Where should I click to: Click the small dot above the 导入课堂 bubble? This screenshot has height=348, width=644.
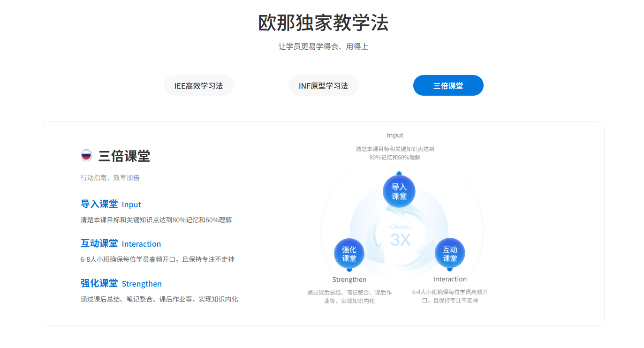399,174
